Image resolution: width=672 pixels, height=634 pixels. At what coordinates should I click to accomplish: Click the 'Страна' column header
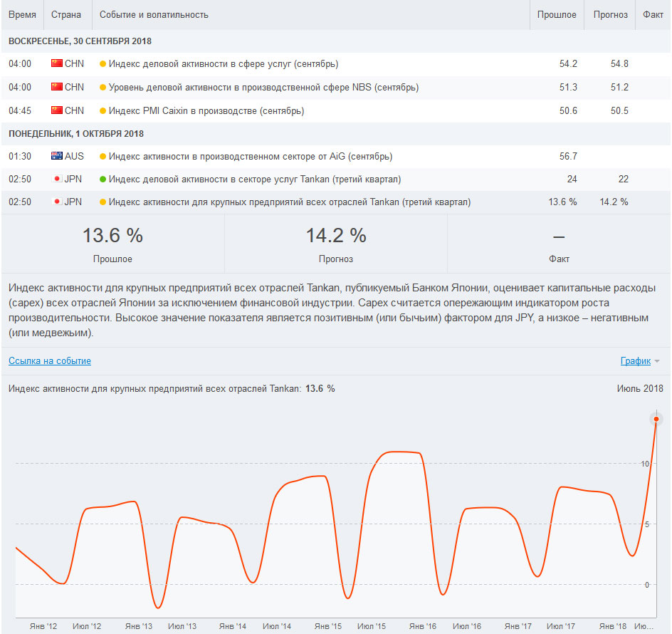66,15
